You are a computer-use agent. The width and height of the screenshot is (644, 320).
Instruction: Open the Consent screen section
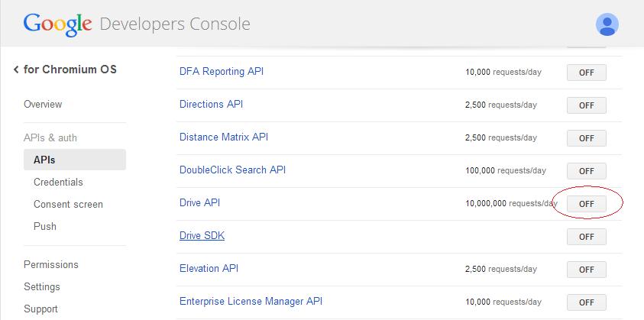[x=68, y=205]
